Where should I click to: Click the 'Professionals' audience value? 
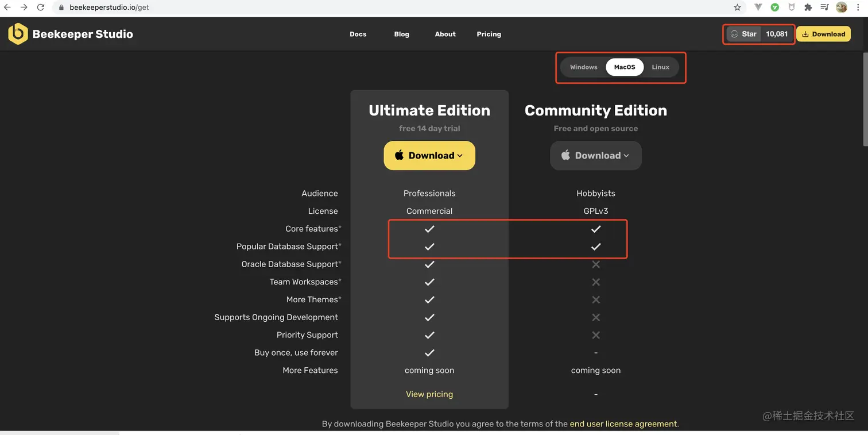[x=429, y=194]
